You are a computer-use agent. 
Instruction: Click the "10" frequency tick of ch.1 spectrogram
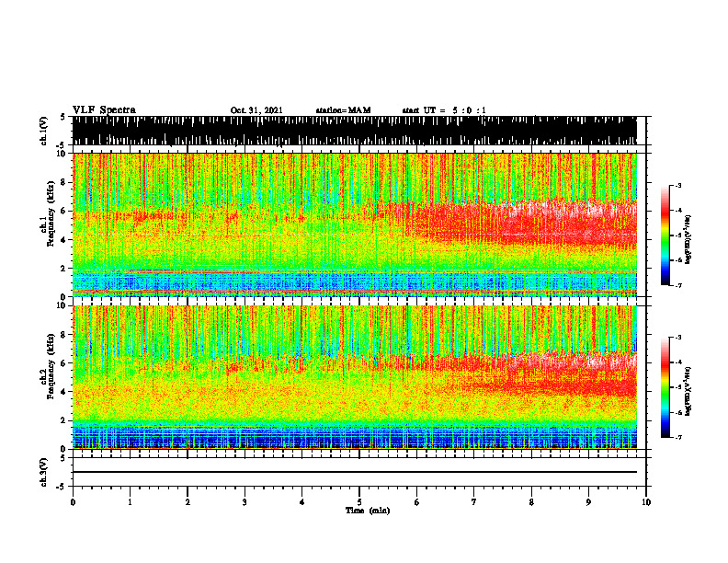pyautogui.click(x=63, y=154)
